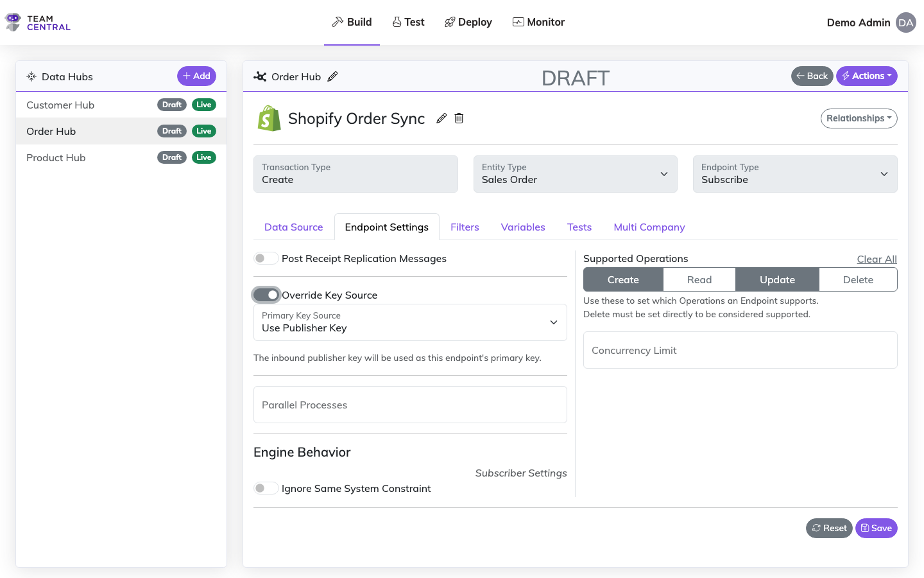The image size is (924, 578).
Task: Click the pencil icon beside Order Hub title
Action: 332,76
